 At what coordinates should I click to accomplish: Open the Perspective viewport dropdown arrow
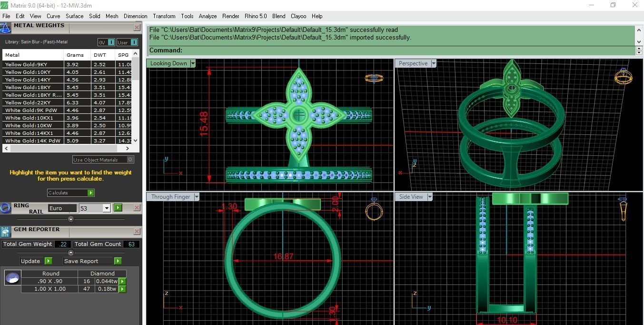[433, 63]
